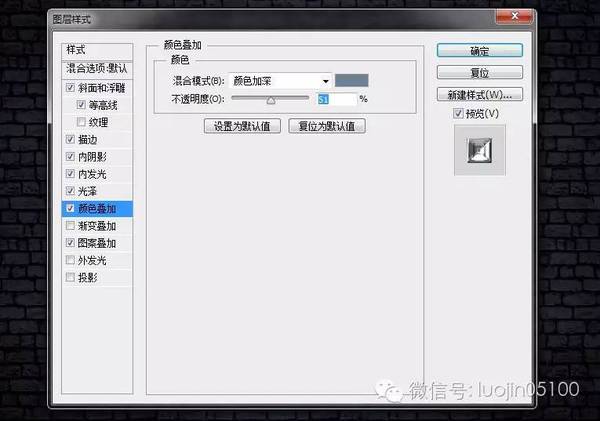Enable the 投影 checkbox
The image size is (600, 421).
point(70,277)
